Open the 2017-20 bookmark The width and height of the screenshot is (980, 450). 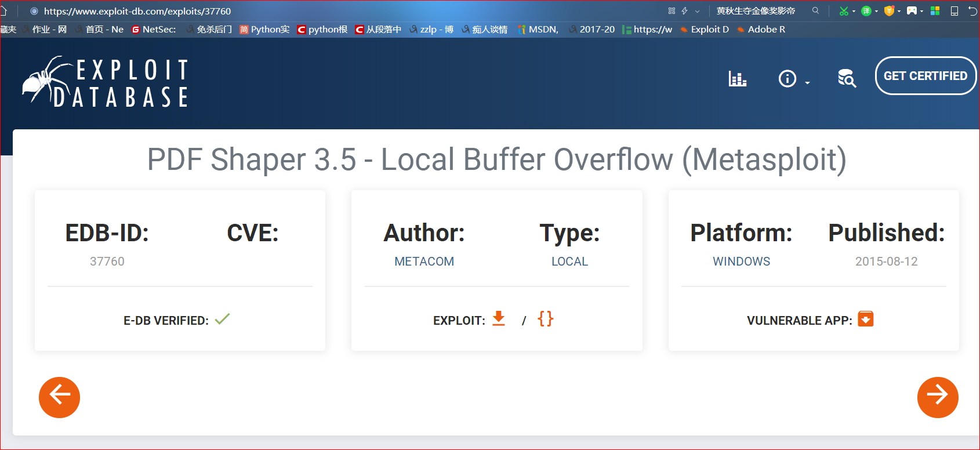point(591,30)
